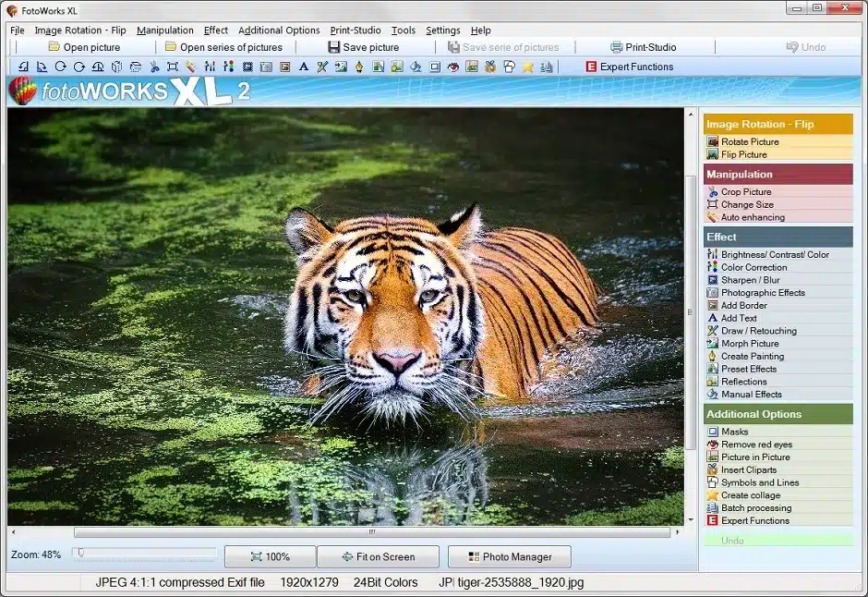Click Open series of pictures button
This screenshot has height=597, width=868.
click(x=224, y=47)
